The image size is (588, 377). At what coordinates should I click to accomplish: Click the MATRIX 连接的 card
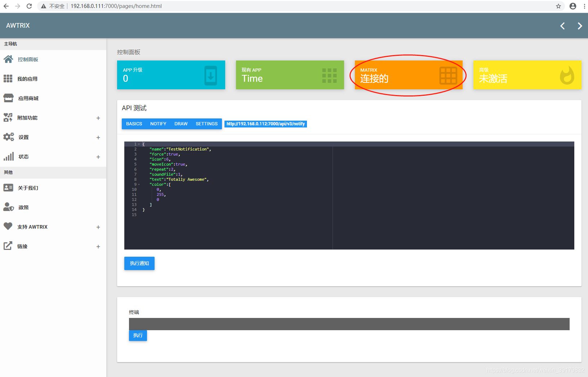409,75
